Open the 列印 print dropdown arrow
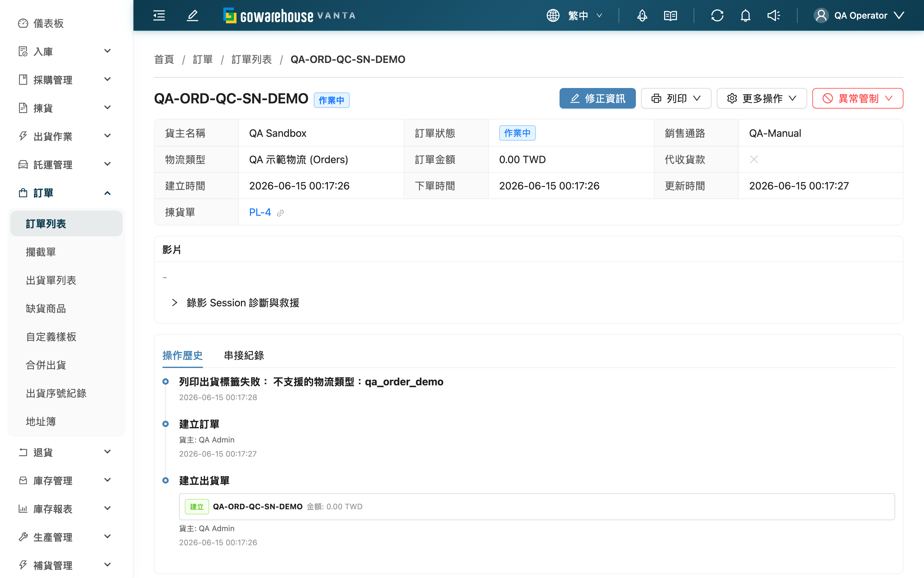The width and height of the screenshot is (924, 578). [697, 98]
